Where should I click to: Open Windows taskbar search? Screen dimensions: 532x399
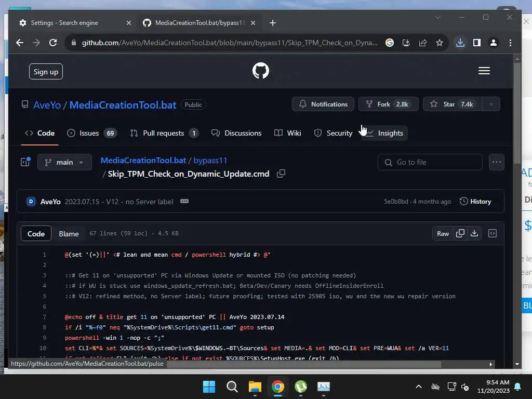(232, 387)
